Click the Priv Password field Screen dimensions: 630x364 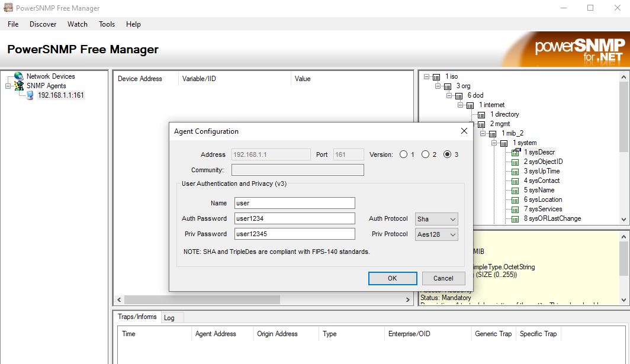coord(294,234)
